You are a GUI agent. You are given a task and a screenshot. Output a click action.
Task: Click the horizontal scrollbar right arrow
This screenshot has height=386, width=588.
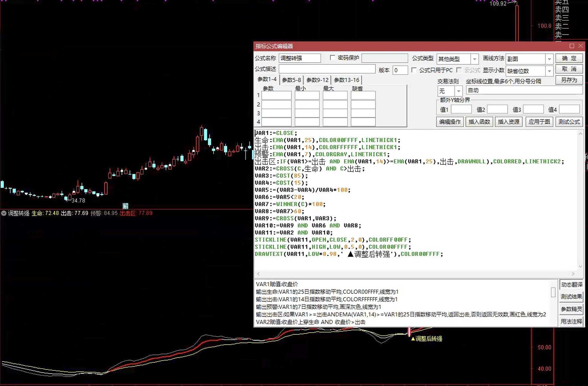(x=573, y=274)
